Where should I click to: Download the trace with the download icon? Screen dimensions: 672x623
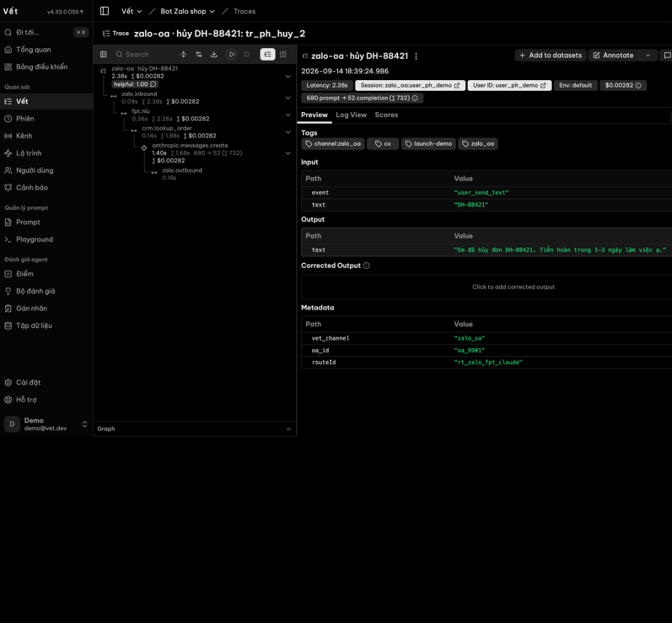click(x=214, y=54)
